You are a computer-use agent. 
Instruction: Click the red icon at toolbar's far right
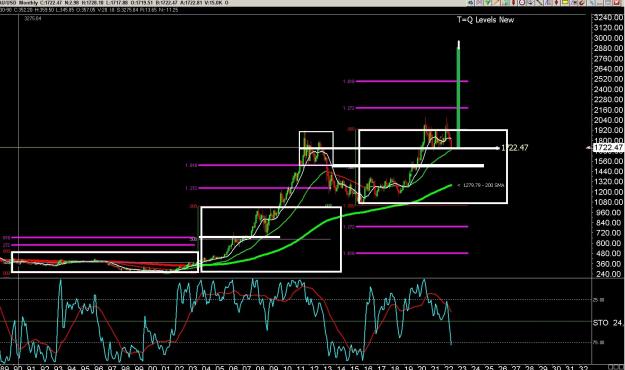click(x=617, y=2)
